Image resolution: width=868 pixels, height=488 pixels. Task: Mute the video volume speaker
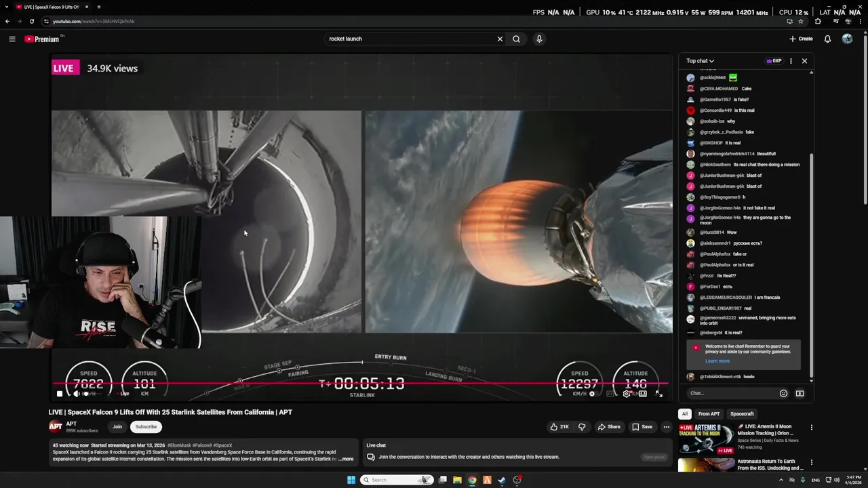[76, 393]
